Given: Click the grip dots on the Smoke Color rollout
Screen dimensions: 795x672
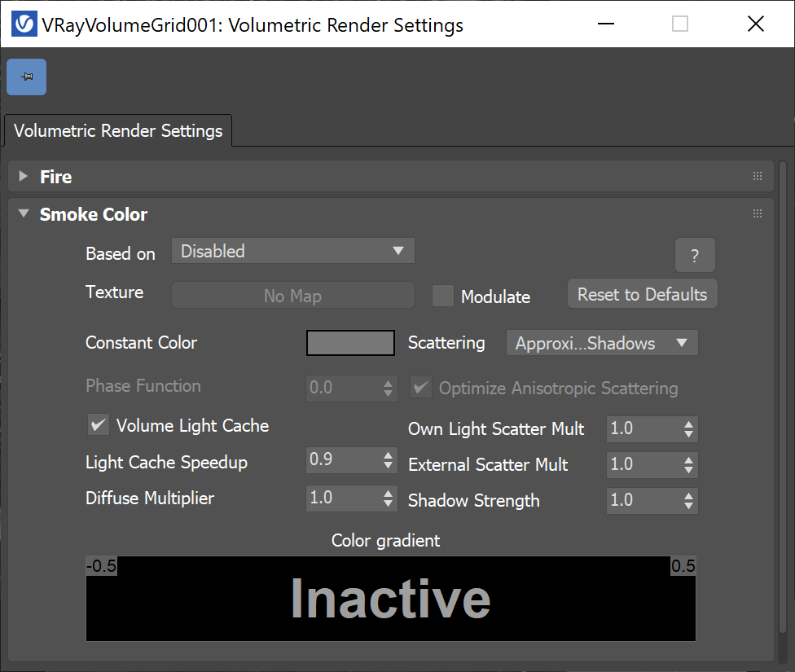Looking at the screenshot, I should tap(757, 213).
